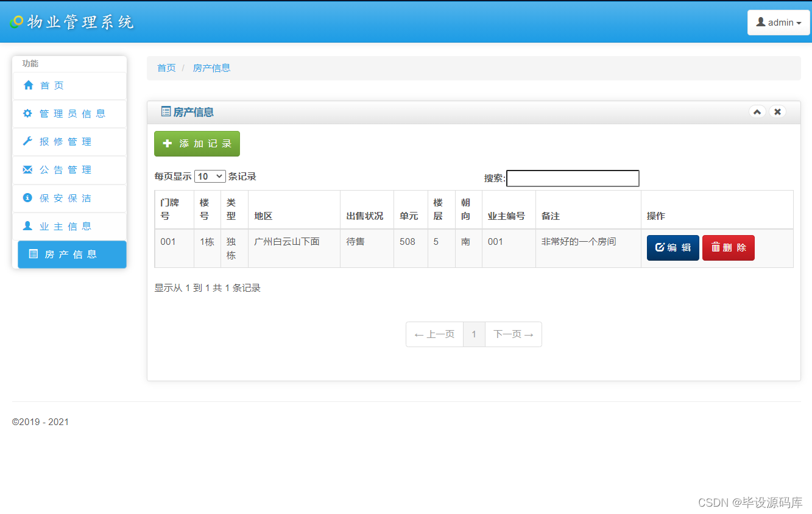Sort by 门牌号 column header
The image size is (812, 514).
pyautogui.click(x=174, y=209)
